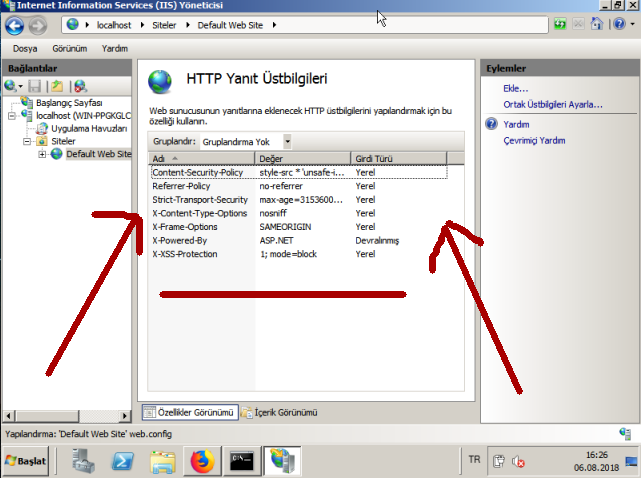Select the Siteler node
The image size is (641, 478).
point(63,141)
